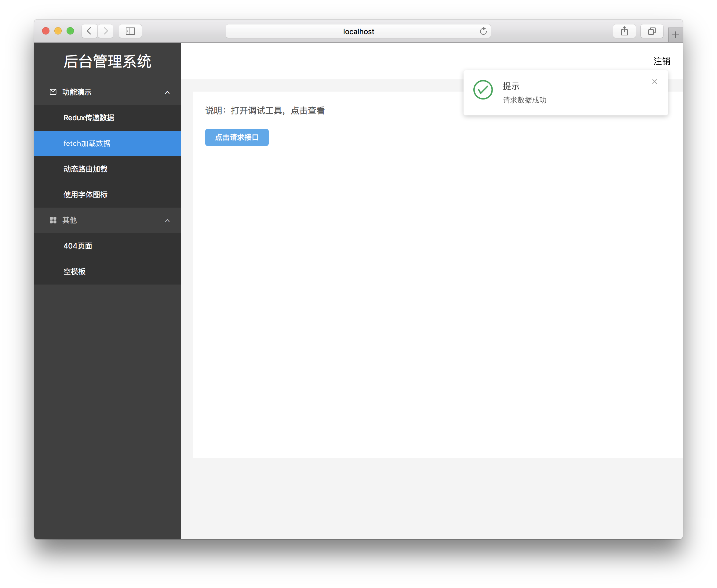Select the 动态路由加载 menu item
This screenshot has height=588, width=717.
tap(86, 169)
